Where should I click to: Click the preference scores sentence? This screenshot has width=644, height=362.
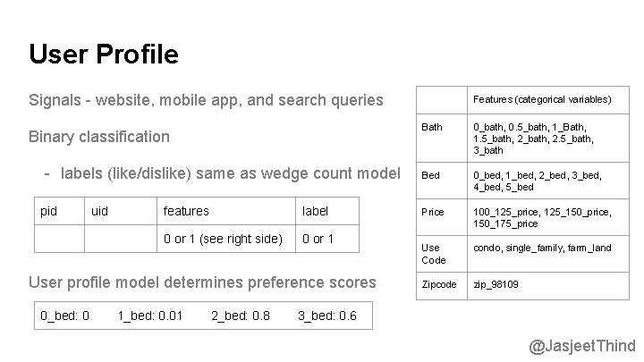(202, 282)
